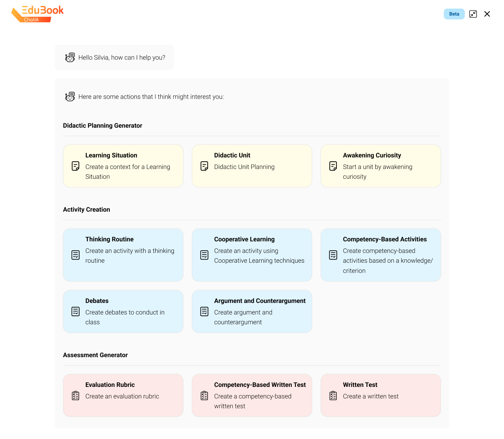
Task: Click the Beta badge
Action: coord(454,14)
